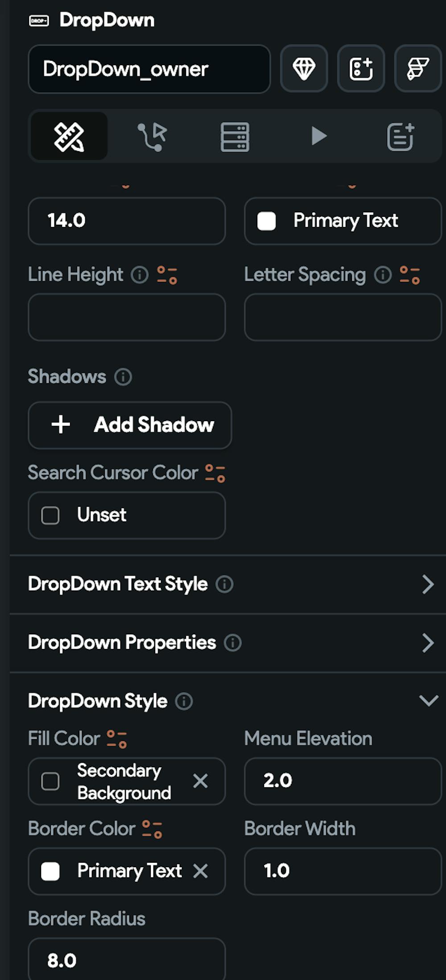Click Fill Color variable settings icon
This screenshot has height=980, width=446.
click(117, 739)
